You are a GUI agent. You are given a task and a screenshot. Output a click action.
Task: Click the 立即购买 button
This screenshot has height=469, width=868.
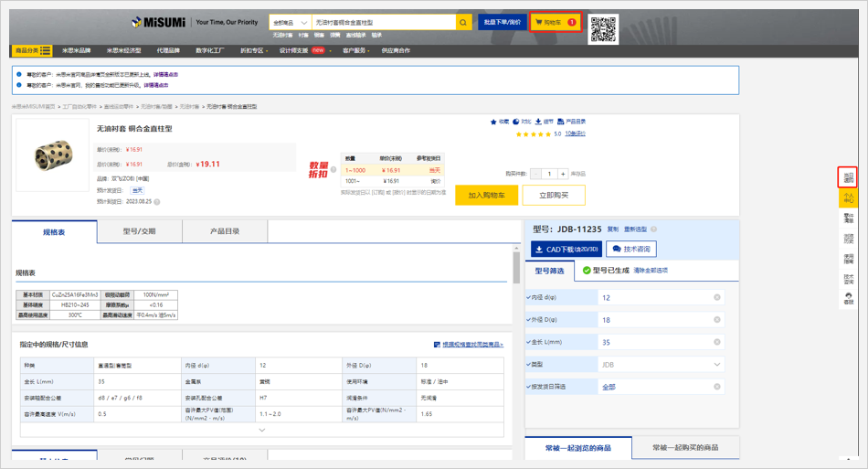(x=554, y=195)
